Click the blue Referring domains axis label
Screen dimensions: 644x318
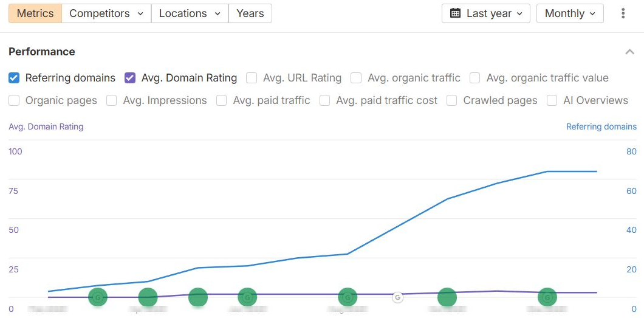[601, 126]
